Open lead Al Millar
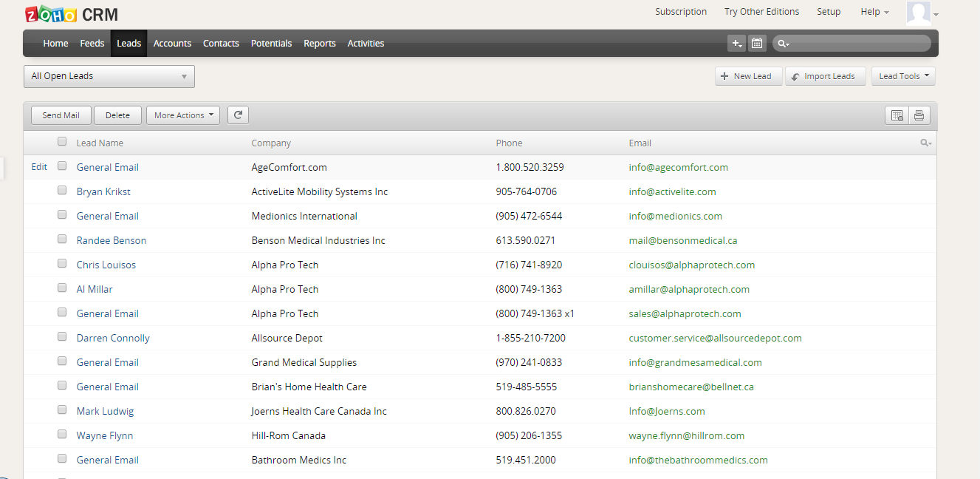The image size is (980, 479). [x=95, y=289]
